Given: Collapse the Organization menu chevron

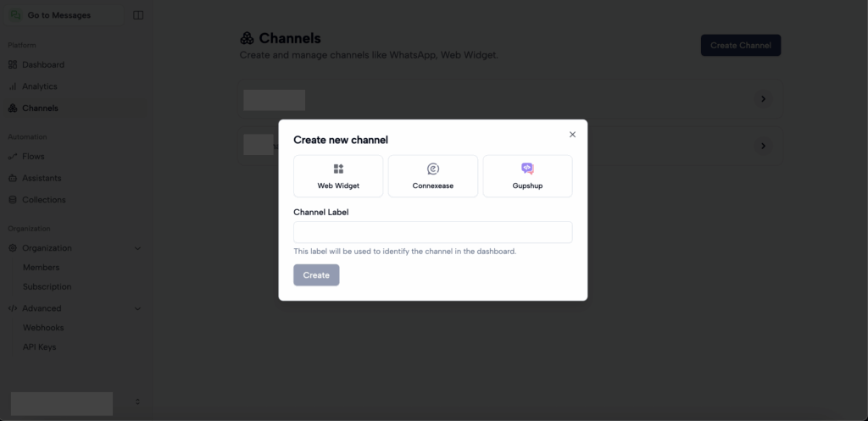Looking at the screenshot, I should (137, 248).
